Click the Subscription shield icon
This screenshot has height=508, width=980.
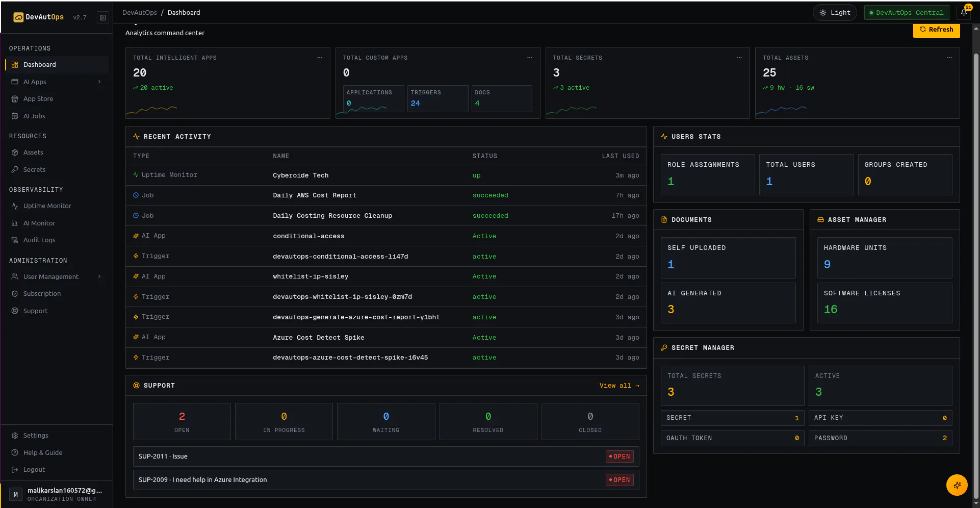15,294
